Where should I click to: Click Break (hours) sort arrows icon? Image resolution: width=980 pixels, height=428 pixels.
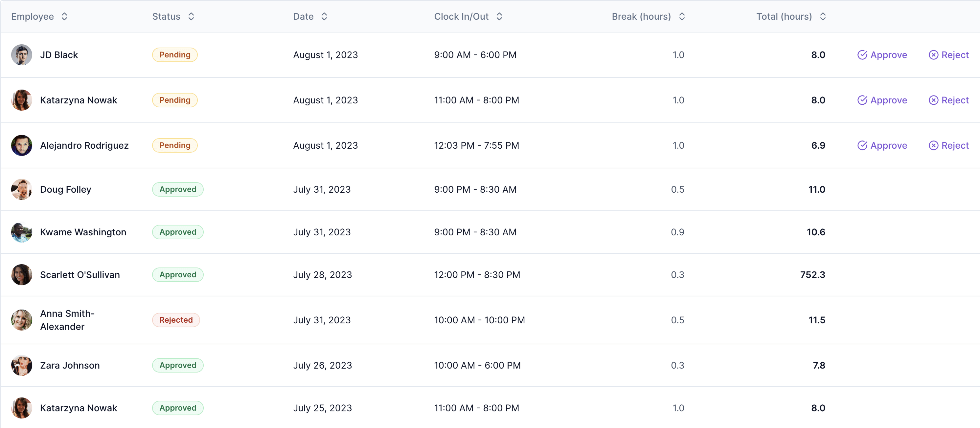(x=682, y=16)
